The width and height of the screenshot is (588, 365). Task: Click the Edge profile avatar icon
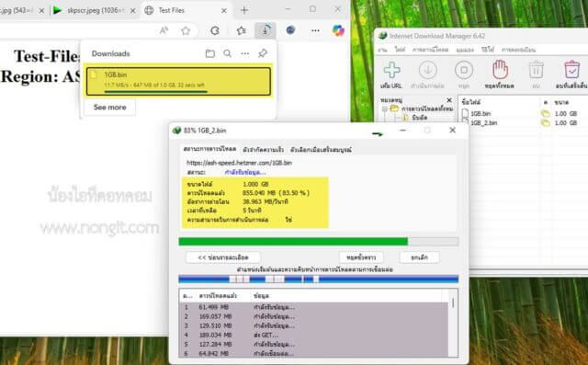coord(290,30)
